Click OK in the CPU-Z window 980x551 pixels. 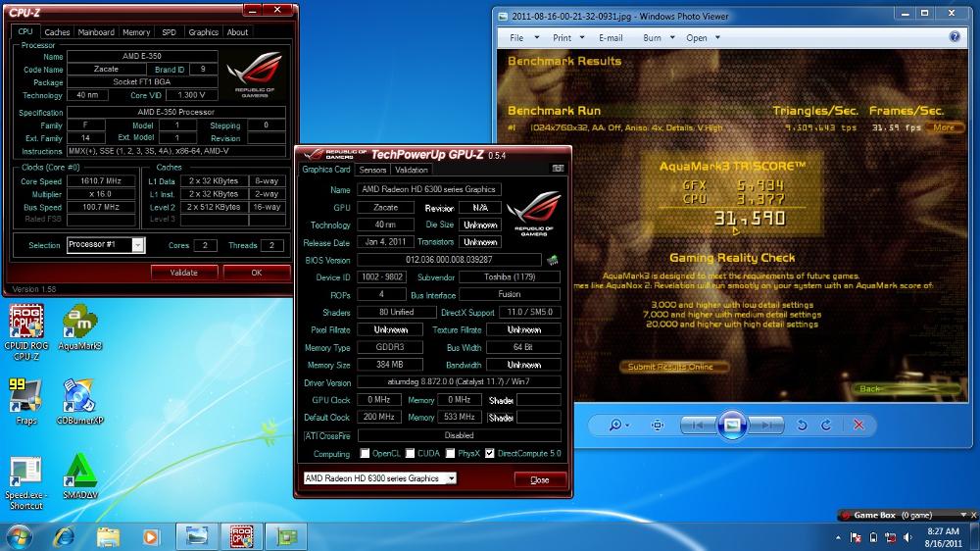tap(256, 272)
